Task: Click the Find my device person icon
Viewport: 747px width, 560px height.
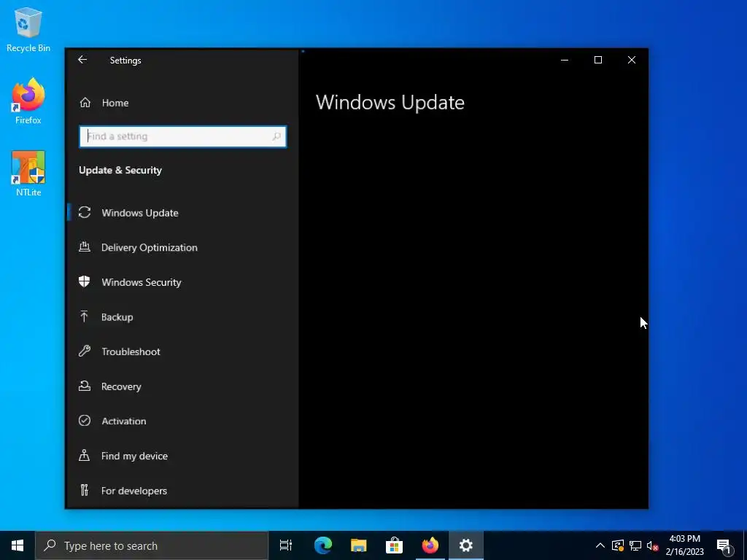Action: coord(85,455)
